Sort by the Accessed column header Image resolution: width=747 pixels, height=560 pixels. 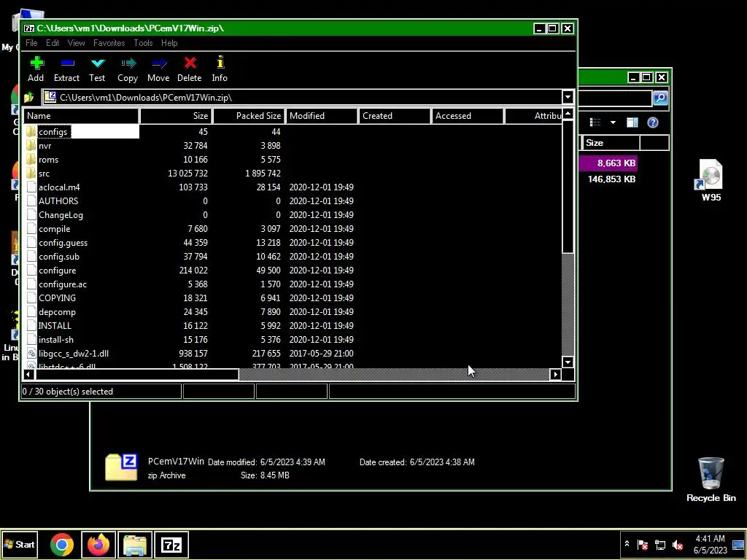(468, 116)
